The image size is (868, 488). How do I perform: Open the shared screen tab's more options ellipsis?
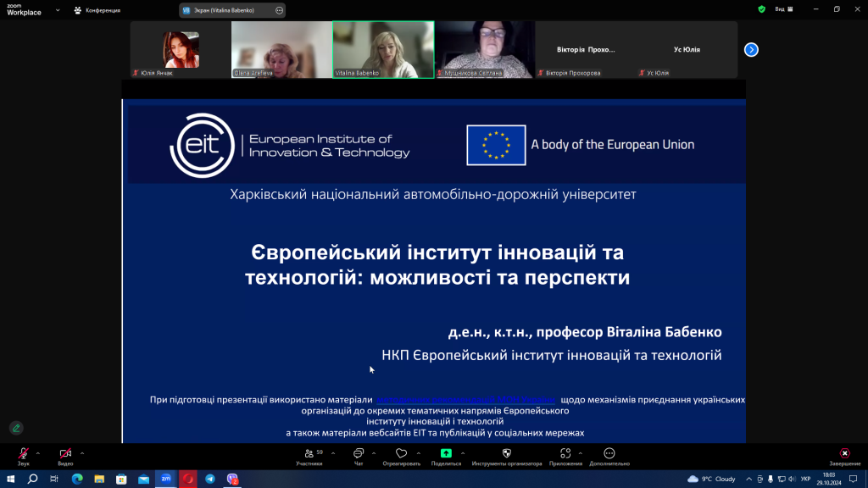click(x=280, y=10)
